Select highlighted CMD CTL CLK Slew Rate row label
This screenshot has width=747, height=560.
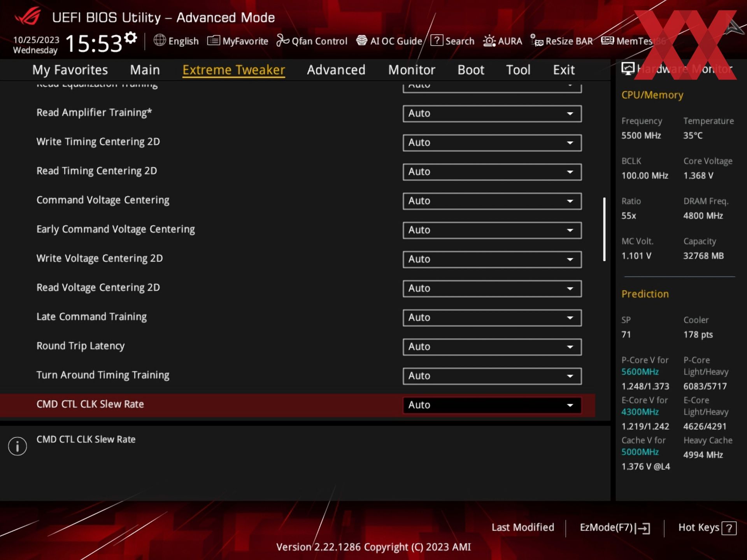click(x=90, y=404)
